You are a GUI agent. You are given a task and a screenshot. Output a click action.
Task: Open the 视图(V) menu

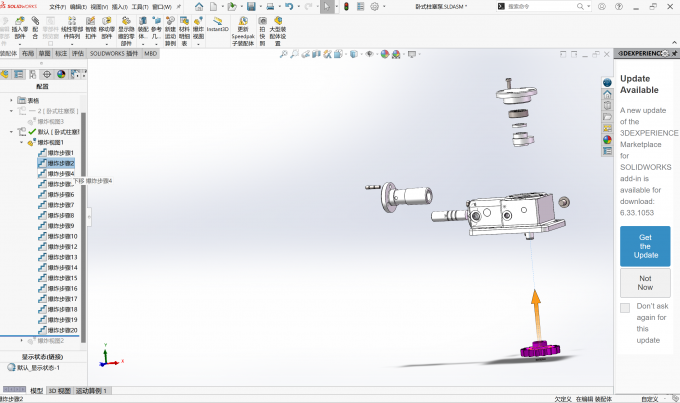click(99, 7)
